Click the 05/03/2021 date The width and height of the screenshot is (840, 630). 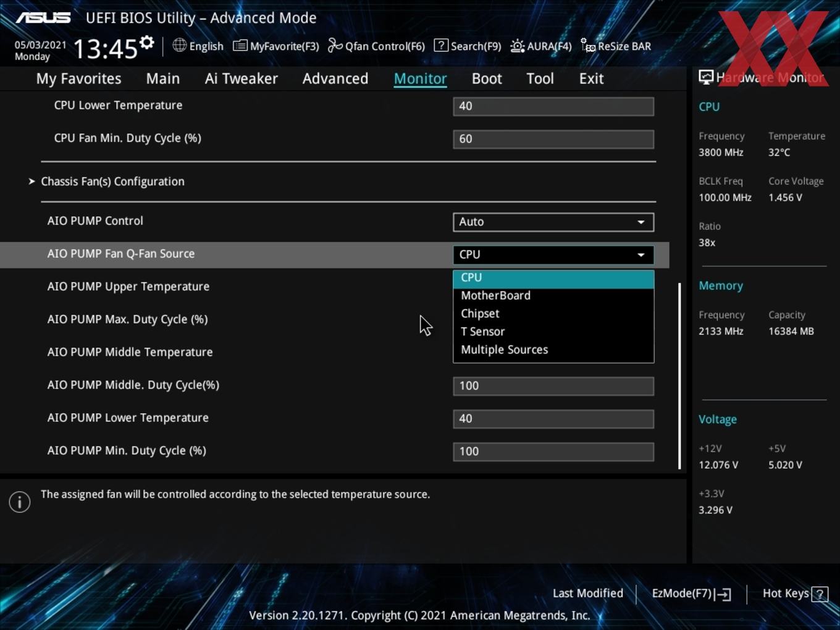pyautogui.click(x=40, y=45)
